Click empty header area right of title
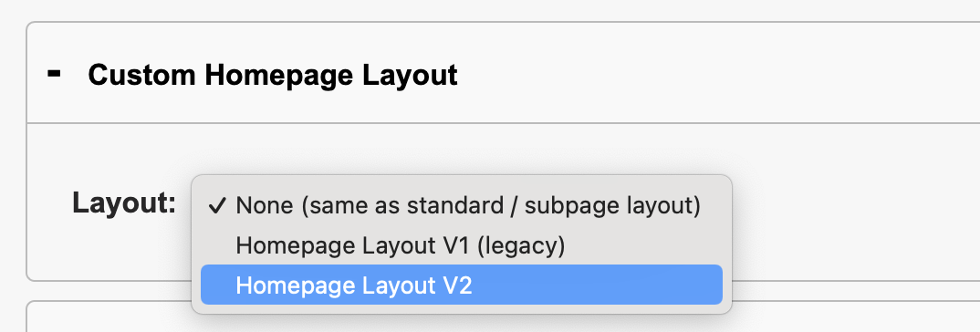 pyautogui.click(x=719, y=74)
